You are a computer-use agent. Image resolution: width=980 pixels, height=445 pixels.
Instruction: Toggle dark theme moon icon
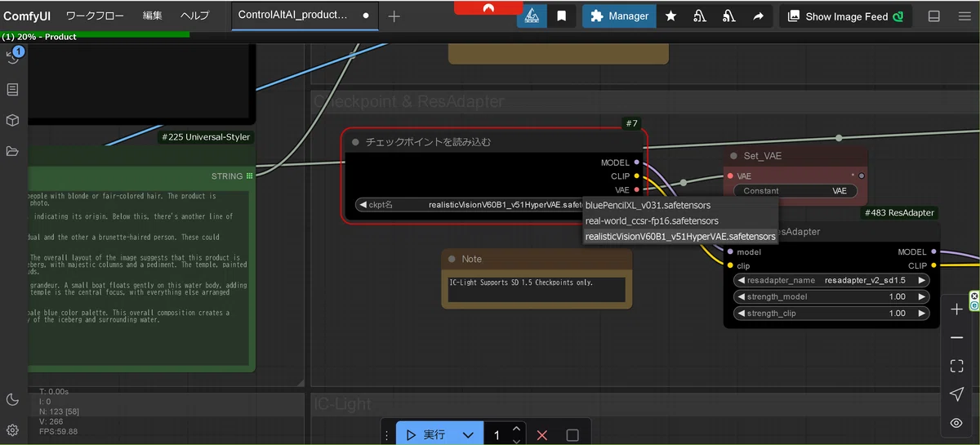[x=12, y=399]
